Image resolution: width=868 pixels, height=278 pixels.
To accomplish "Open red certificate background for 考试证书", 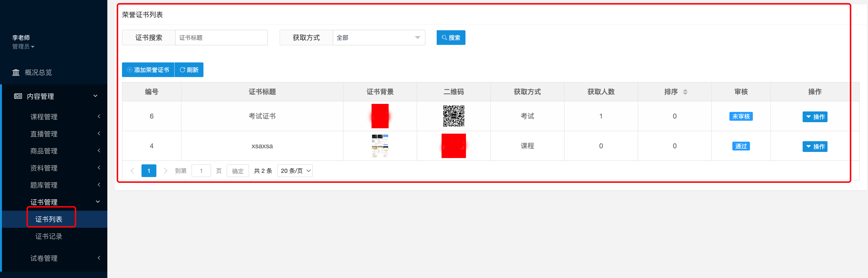I will pyautogui.click(x=380, y=116).
